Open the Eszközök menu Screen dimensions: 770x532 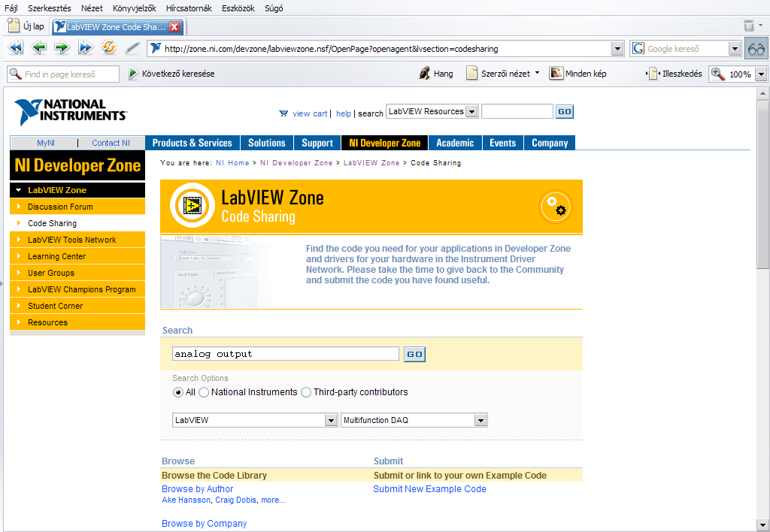[238, 8]
